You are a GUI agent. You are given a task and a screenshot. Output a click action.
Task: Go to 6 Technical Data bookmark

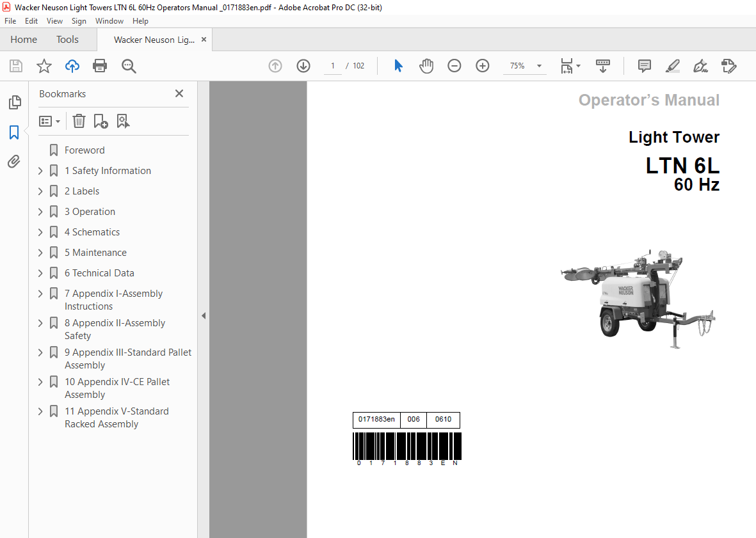pos(99,273)
